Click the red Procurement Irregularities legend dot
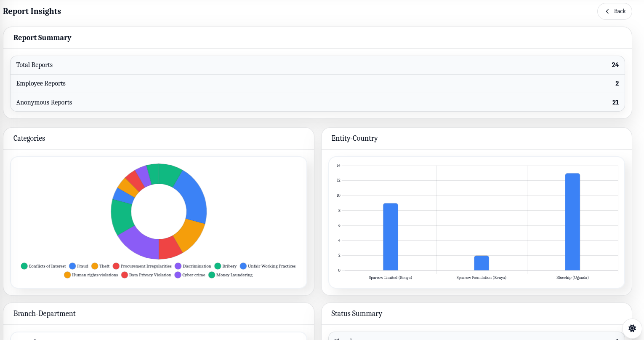 coord(116,266)
